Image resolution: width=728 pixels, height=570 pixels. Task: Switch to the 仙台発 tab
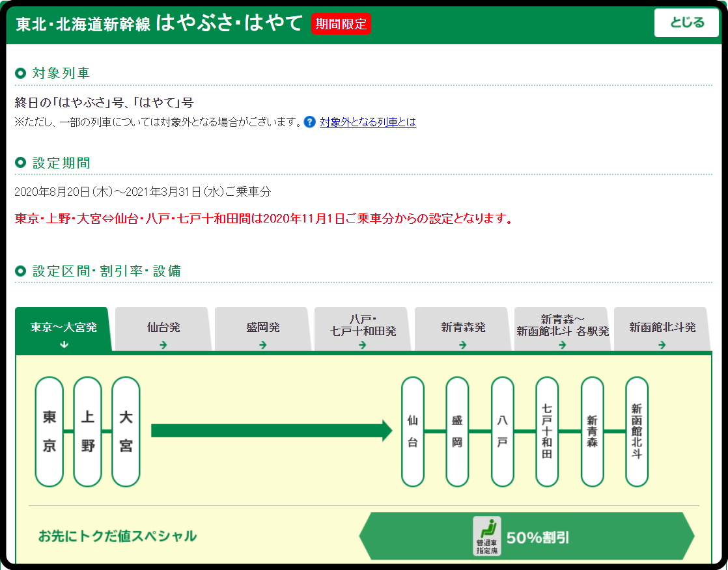click(163, 329)
